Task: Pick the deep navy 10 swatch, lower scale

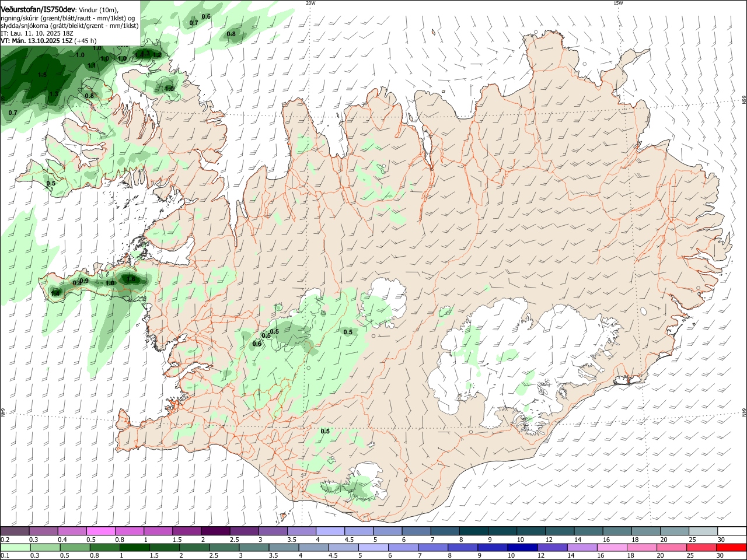Action: (523, 547)
